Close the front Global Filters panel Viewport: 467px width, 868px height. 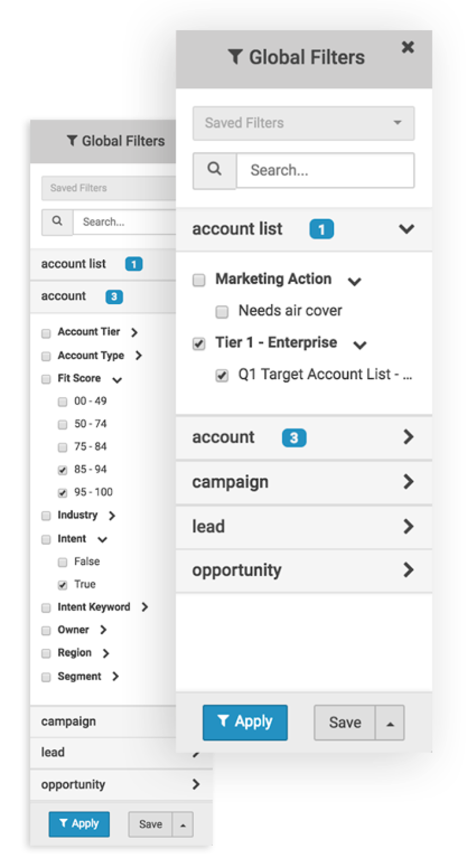tap(408, 47)
